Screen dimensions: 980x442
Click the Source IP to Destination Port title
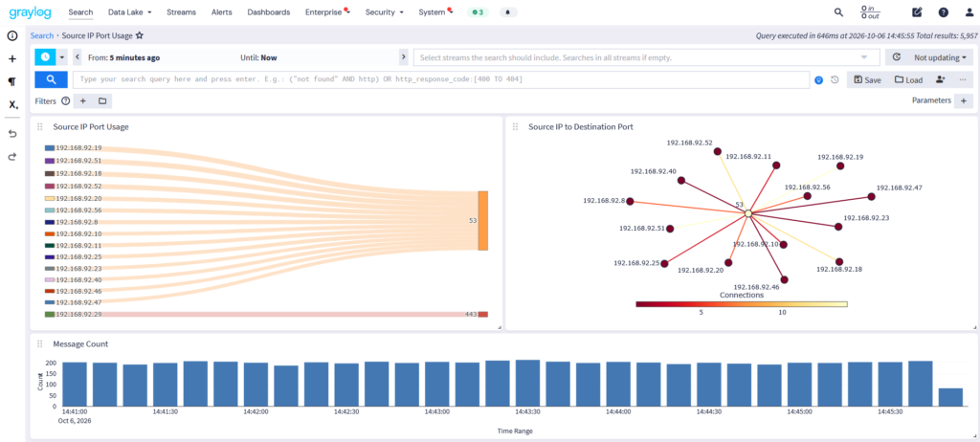(581, 127)
